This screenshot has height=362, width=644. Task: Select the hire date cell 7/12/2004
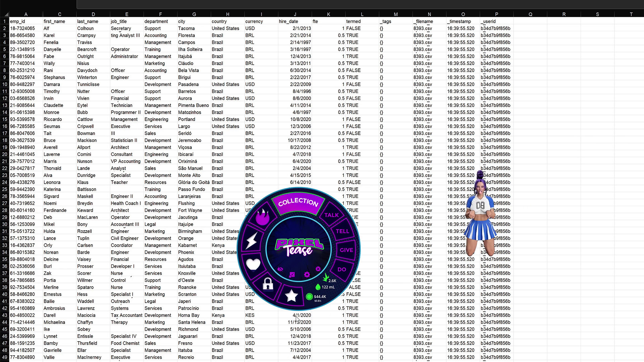[295, 350]
